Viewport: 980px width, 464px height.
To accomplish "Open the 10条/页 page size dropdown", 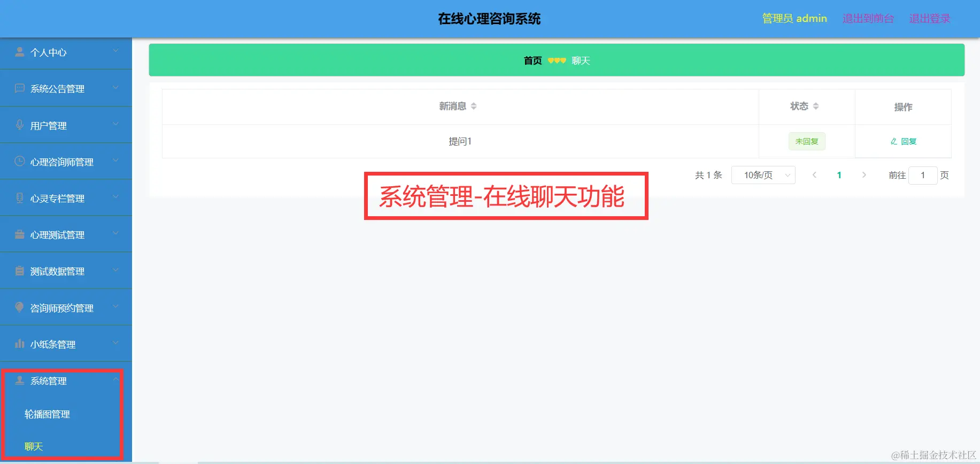I will tap(763, 175).
